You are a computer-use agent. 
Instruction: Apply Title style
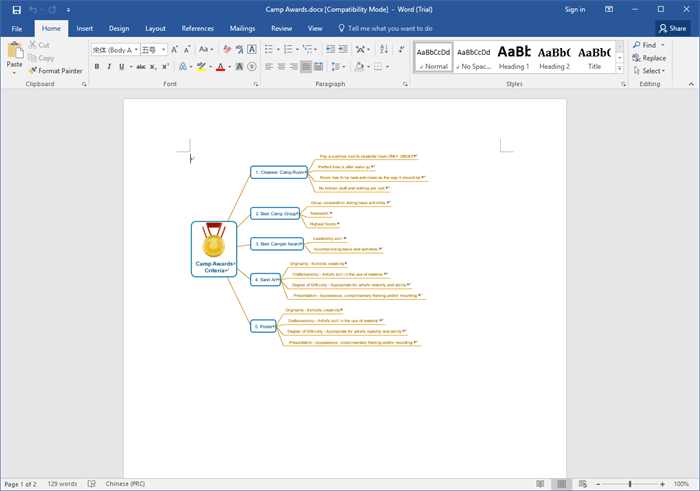point(595,57)
